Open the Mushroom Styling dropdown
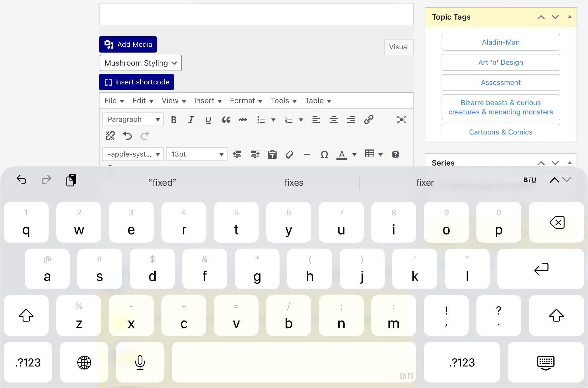Image resolution: width=588 pixels, height=388 pixels. pos(140,63)
